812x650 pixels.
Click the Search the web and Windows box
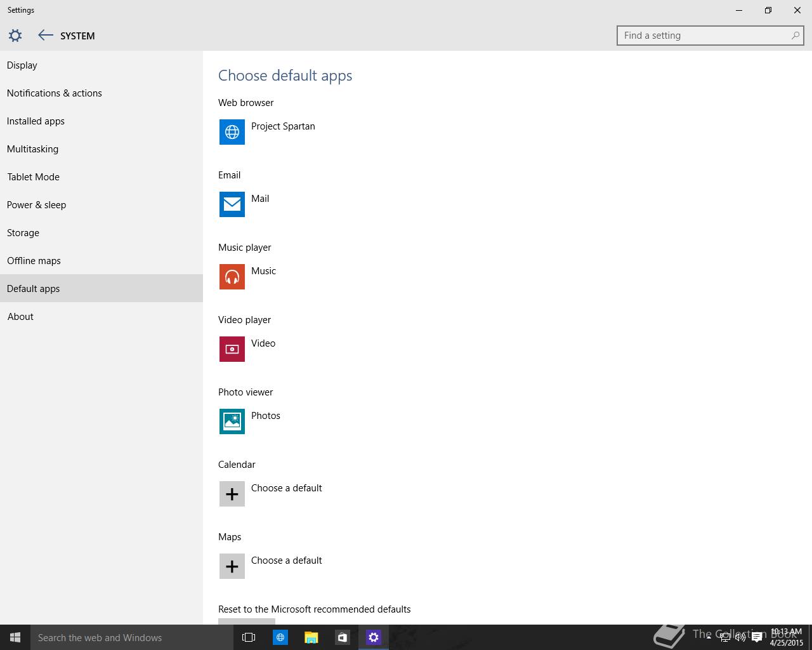point(132,637)
